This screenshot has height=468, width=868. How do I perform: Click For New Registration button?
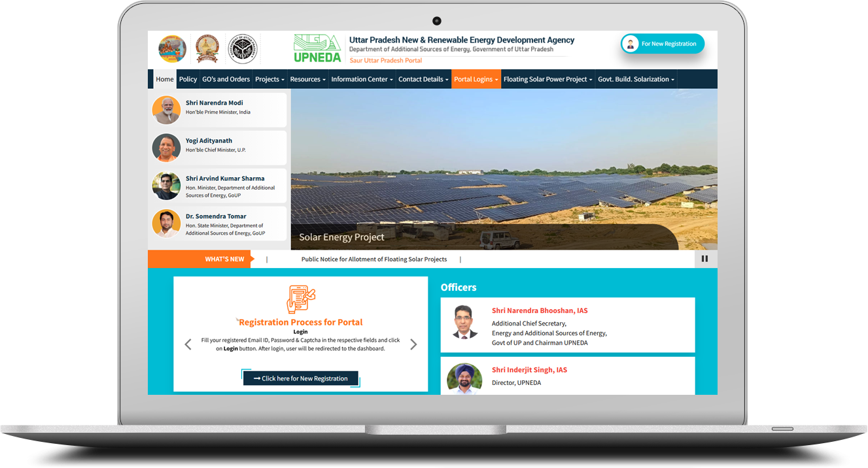[663, 44]
